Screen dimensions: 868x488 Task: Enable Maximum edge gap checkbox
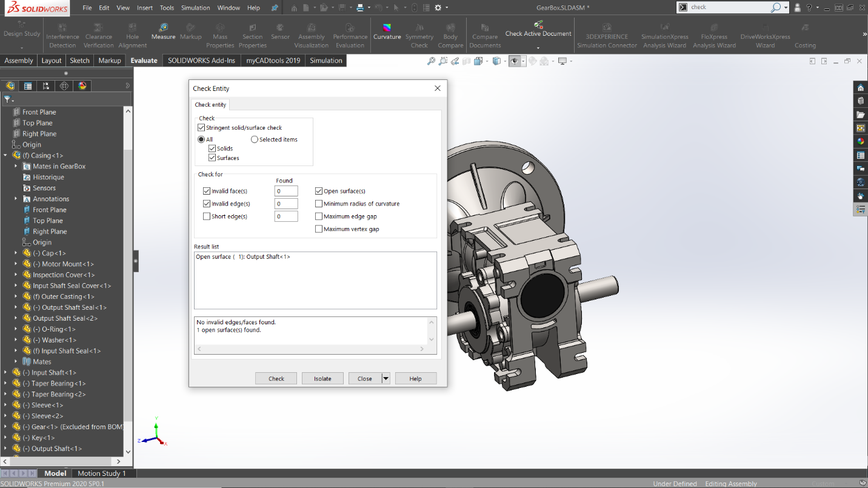(x=319, y=216)
